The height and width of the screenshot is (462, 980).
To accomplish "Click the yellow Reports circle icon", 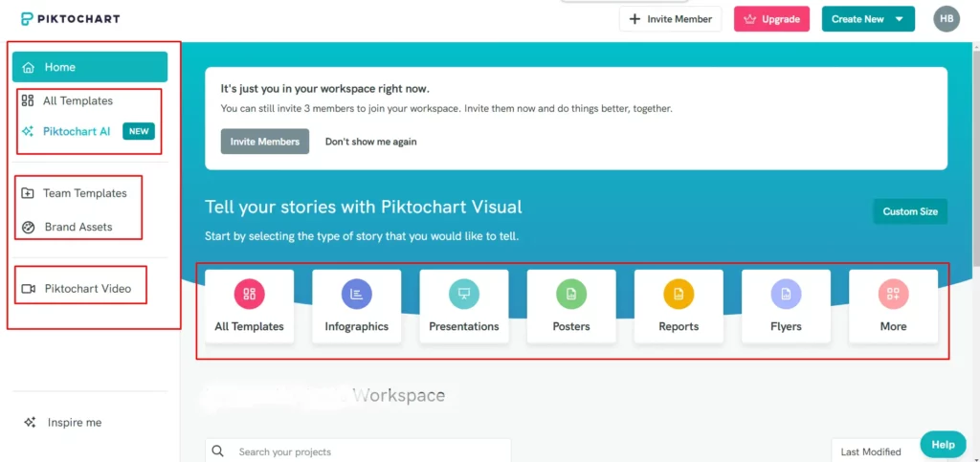I will click(679, 294).
